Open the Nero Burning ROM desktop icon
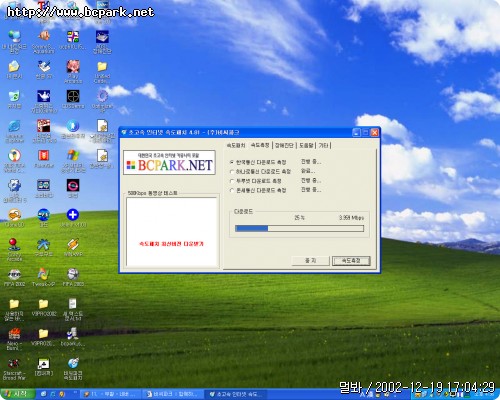Screen dimensions: 500x400 click(x=14, y=339)
